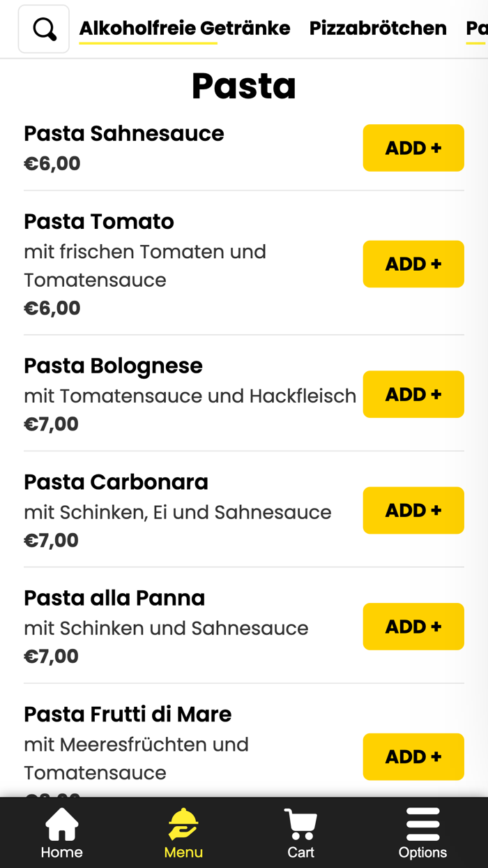Add Pasta Frutti di Mare to cart
This screenshot has width=488, height=868.
413,757
